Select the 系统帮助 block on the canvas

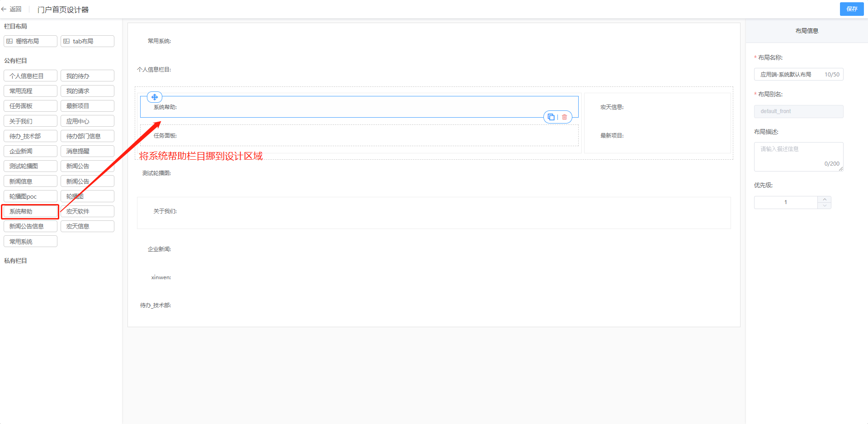click(x=359, y=107)
